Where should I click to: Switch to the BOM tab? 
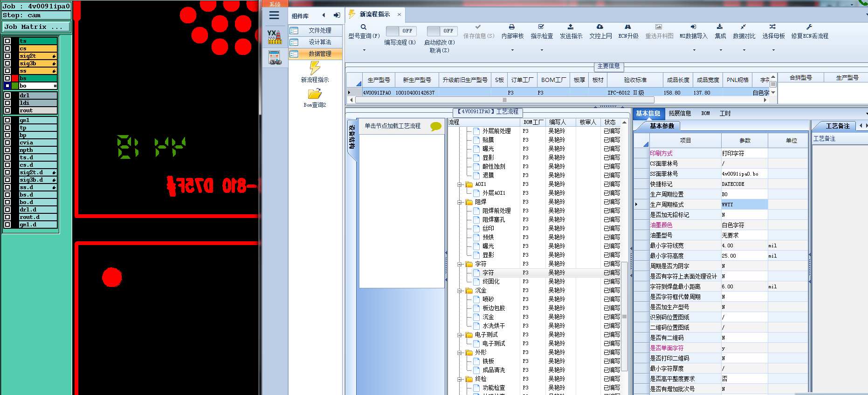pos(705,113)
